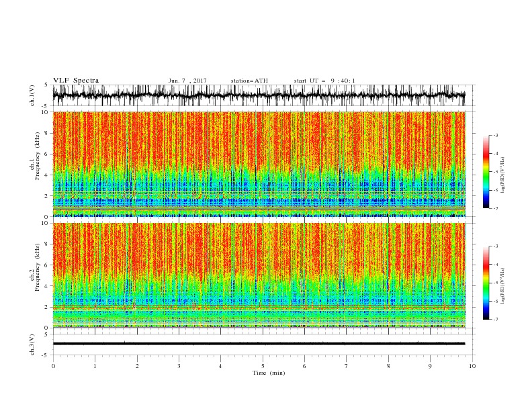The image size is (532, 411).
Task: Click time axis tick label "8"
Action: [x=388, y=366]
